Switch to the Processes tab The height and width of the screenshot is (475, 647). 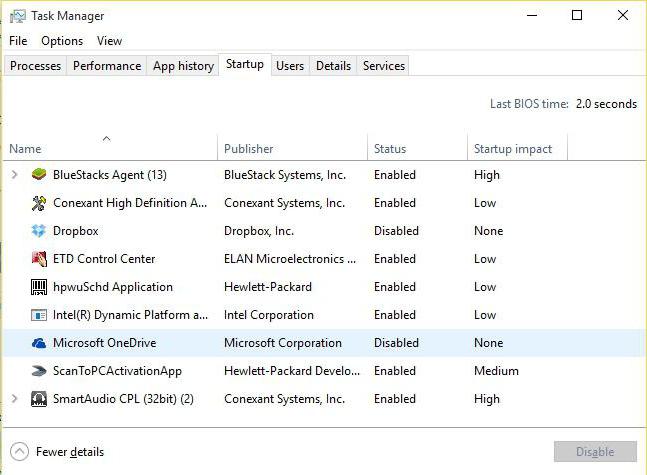[35, 66]
